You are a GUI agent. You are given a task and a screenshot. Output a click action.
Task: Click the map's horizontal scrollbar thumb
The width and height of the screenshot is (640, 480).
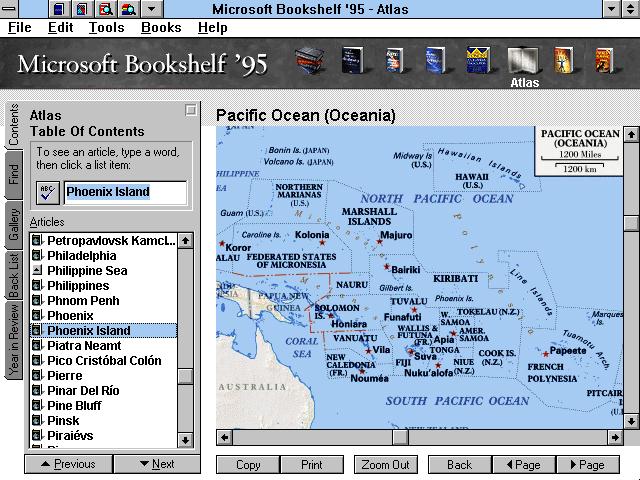(x=400, y=438)
